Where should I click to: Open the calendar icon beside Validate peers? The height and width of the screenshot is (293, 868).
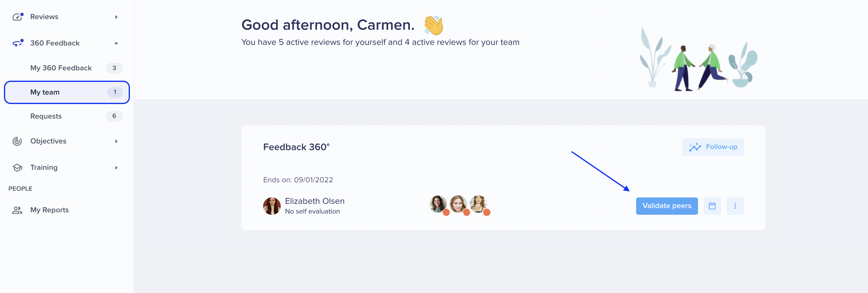(712, 206)
